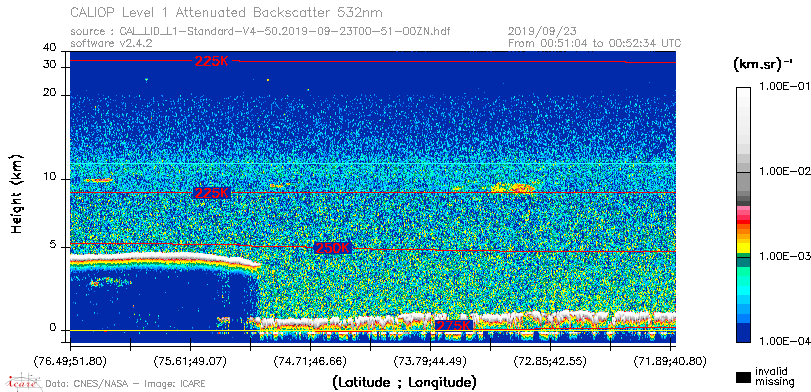Click the '(75.61;49.07)' coordinate label
The width and height of the screenshot is (811, 392).
click(190, 360)
